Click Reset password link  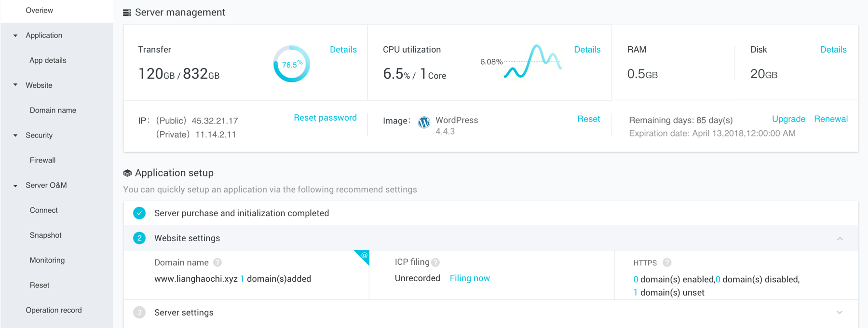(x=325, y=118)
